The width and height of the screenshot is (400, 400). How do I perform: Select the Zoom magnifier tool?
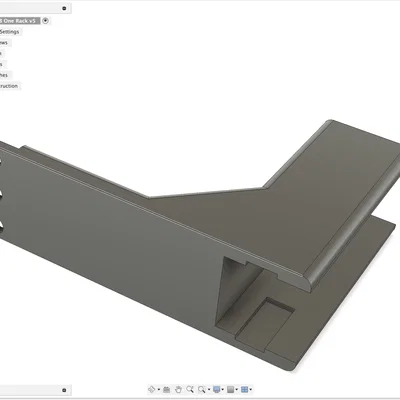click(190, 389)
